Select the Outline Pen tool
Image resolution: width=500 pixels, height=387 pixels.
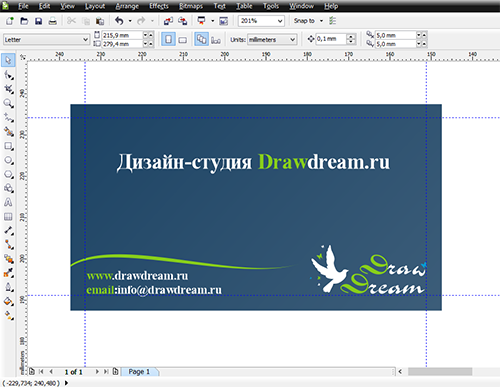click(x=8, y=287)
